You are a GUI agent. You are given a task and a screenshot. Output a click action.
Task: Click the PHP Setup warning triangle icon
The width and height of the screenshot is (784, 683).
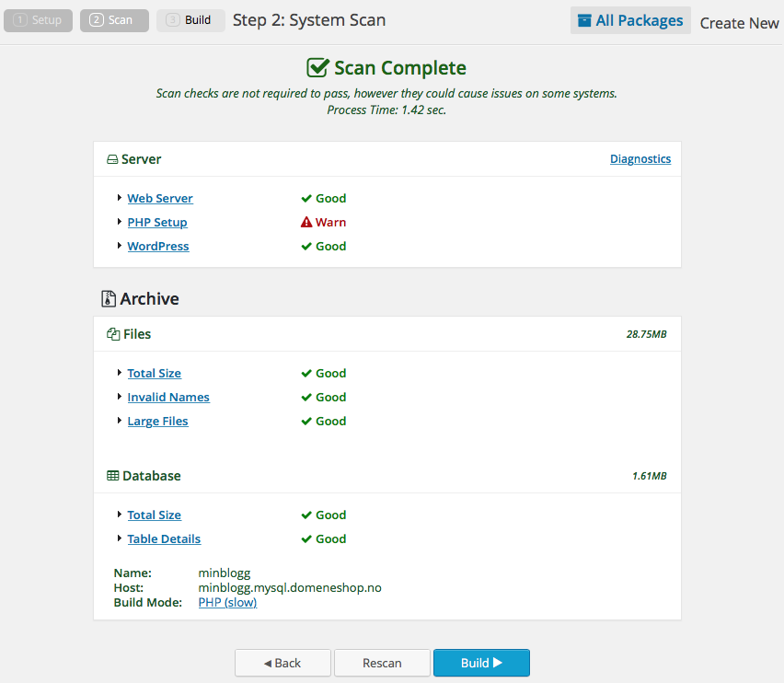[x=306, y=222]
